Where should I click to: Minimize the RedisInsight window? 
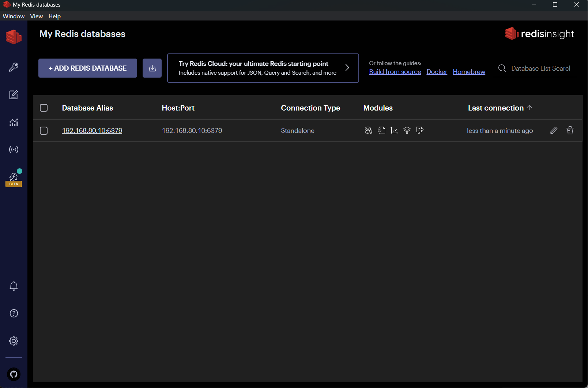point(534,5)
